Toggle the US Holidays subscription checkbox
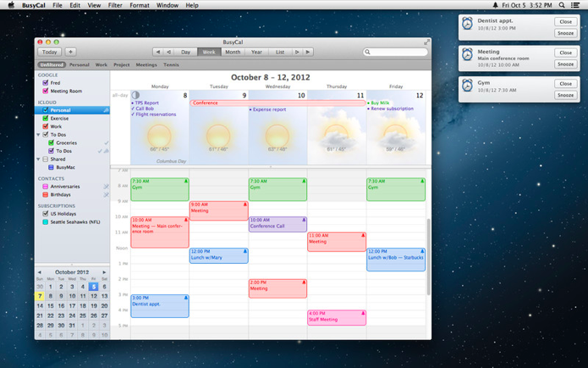The image size is (588, 368). point(46,214)
